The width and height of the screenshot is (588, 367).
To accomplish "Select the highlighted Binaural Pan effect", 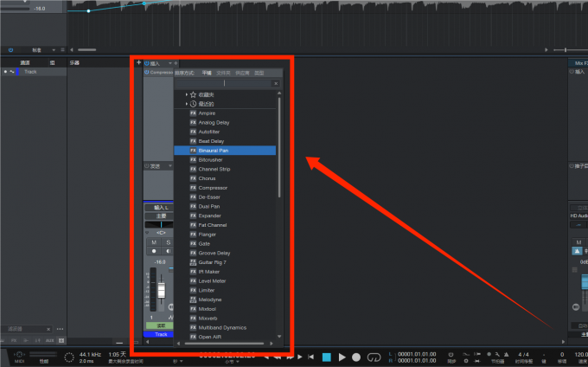I will (225, 151).
